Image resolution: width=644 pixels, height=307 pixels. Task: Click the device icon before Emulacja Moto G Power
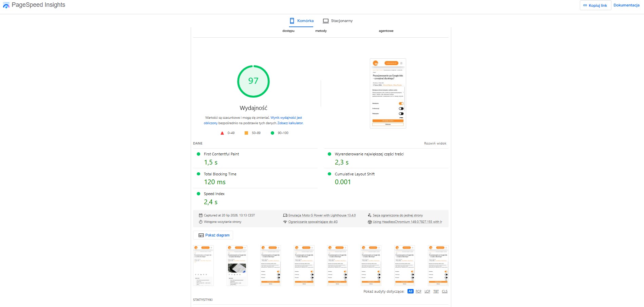(285, 215)
